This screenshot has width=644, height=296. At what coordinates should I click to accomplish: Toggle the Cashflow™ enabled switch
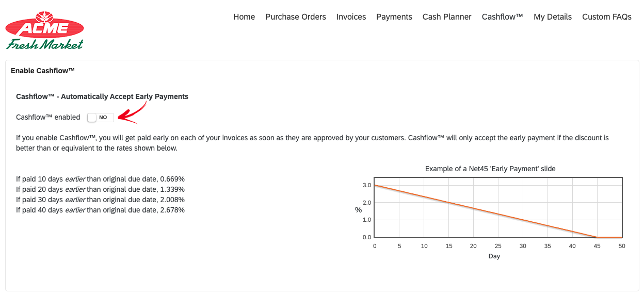coord(101,118)
